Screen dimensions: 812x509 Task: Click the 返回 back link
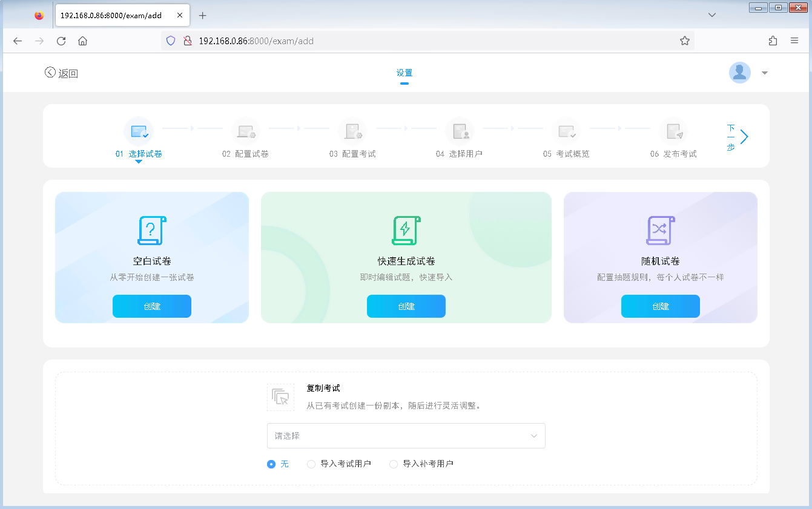click(61, 72)
